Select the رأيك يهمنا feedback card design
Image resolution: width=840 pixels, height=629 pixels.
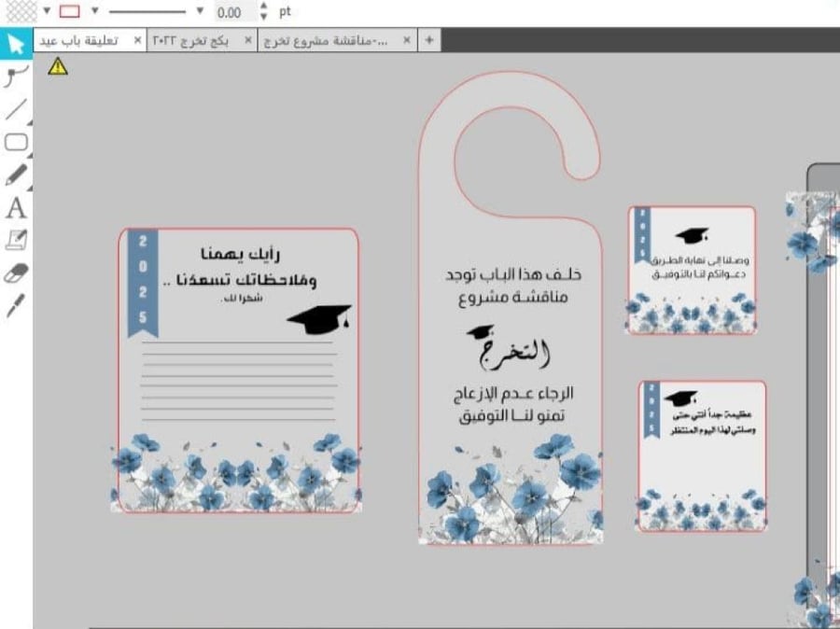238,370
